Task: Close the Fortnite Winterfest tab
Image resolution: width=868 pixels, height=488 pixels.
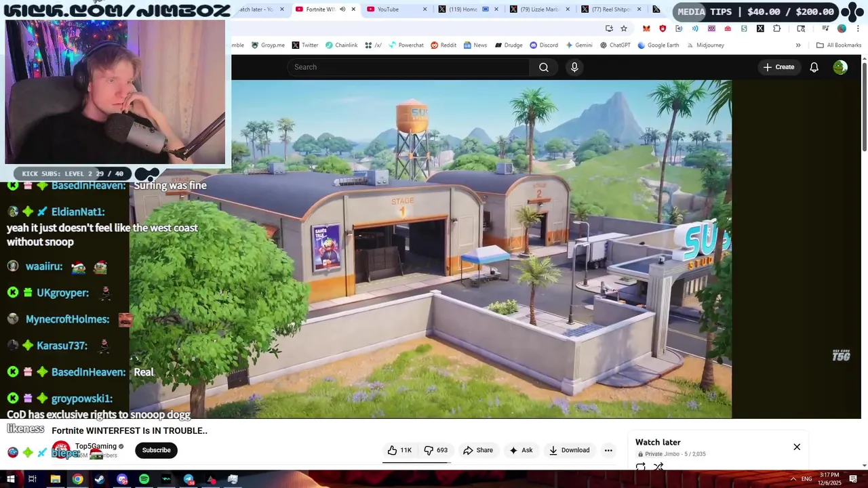Action: coord(353,9)
